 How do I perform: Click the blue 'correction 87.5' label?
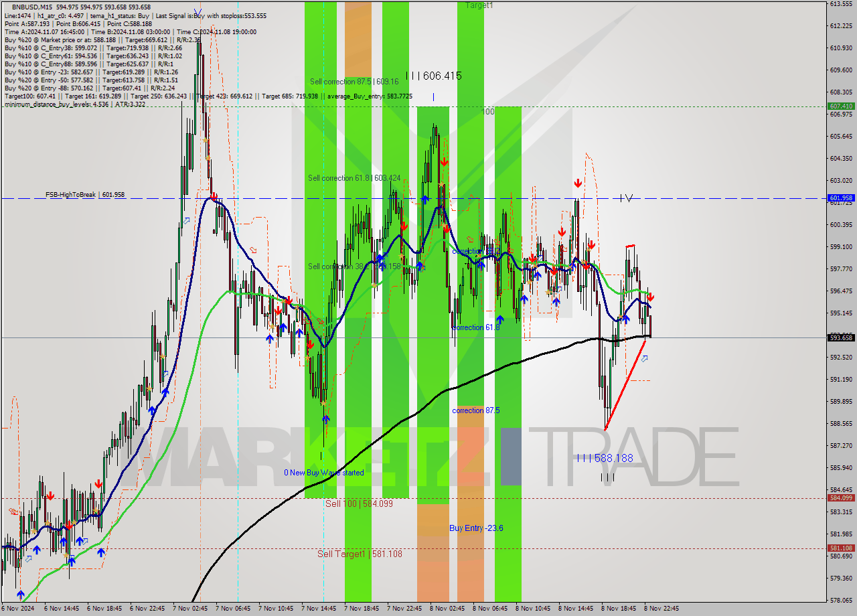click(476, 410)
